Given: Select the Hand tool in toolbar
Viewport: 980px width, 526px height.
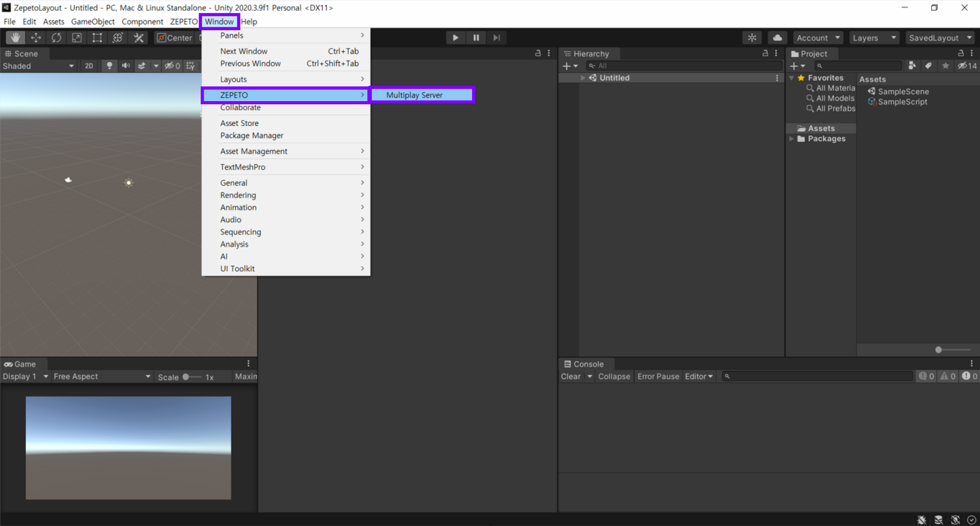Looking at the screenshot, I should tap(15, 38).
